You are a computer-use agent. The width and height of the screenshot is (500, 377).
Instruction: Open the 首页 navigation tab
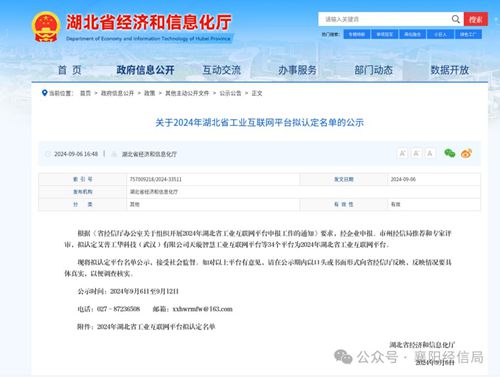[69, 70]
